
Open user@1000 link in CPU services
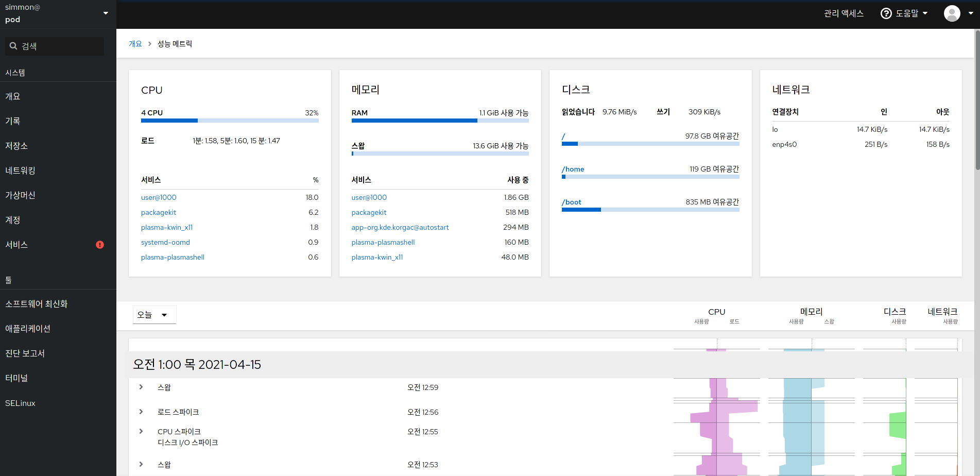[159, 197]
